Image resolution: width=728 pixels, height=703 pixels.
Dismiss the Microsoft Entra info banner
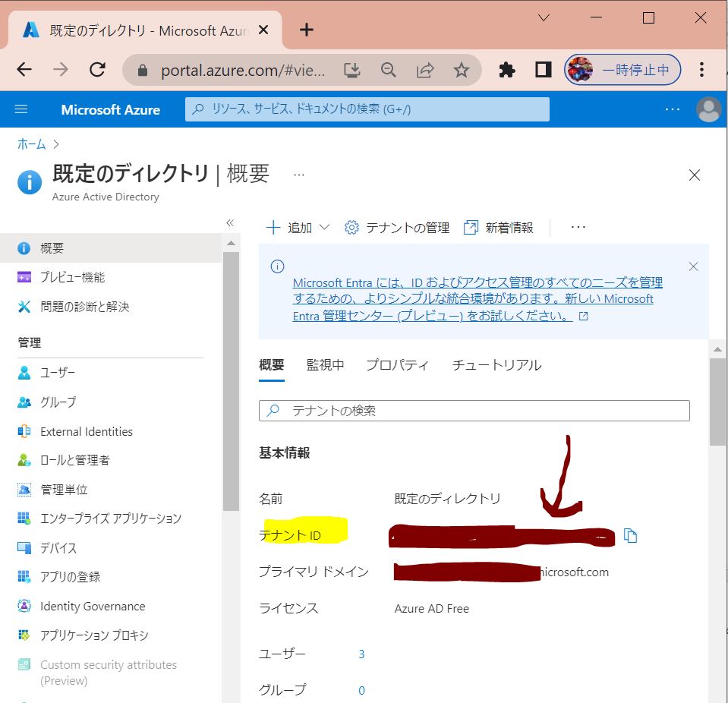[692, 266]
